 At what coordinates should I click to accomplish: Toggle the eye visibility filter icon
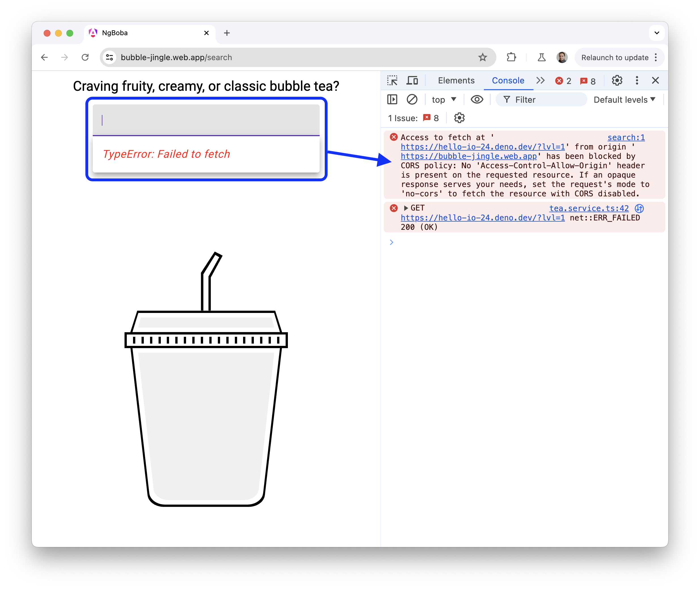[477, 100]
